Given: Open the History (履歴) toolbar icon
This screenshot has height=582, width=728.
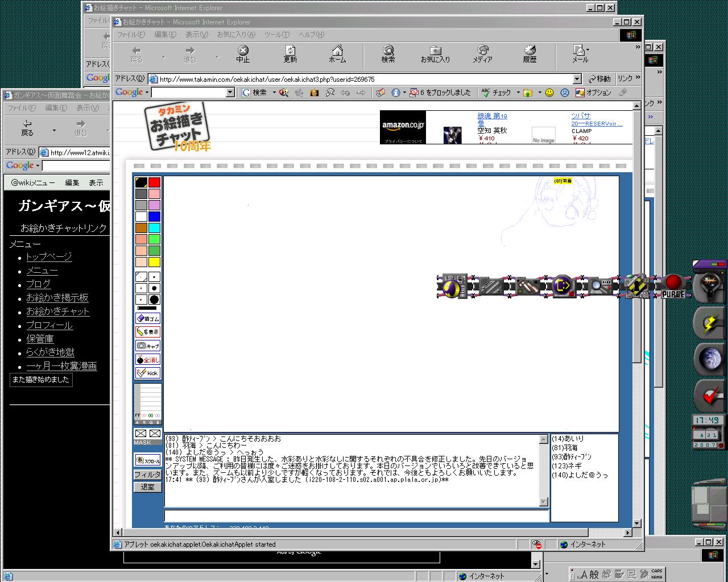Looking at the screenshot, I should [530, 54].
